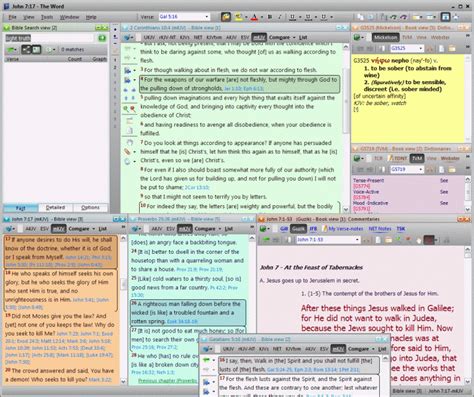This screenshot has width=474, height=397.
Task: Open the Window menu
Action: 69,17
